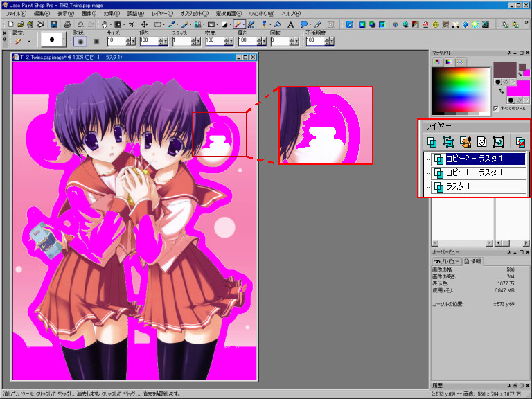Select the Pen tool

coord(317,24)
